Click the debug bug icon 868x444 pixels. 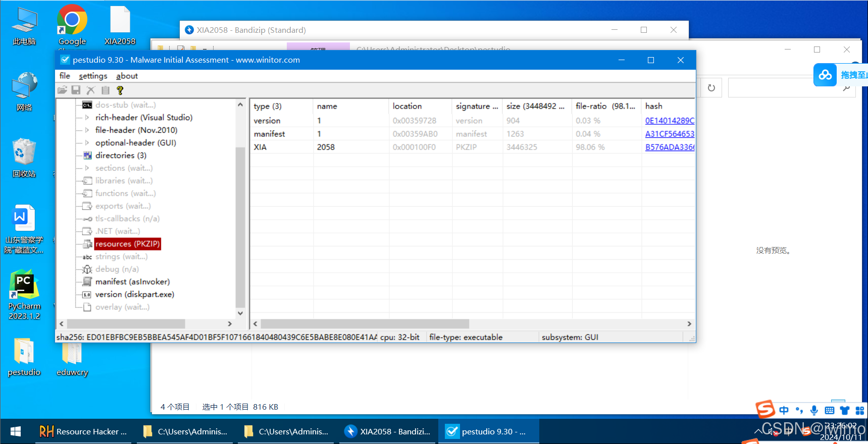tap(87, 269)
